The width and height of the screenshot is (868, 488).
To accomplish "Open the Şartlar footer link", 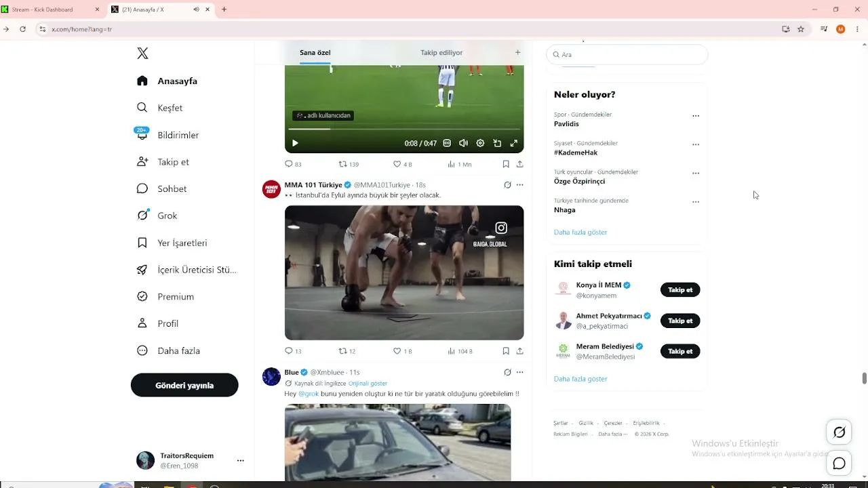I will tap(561, 423).
